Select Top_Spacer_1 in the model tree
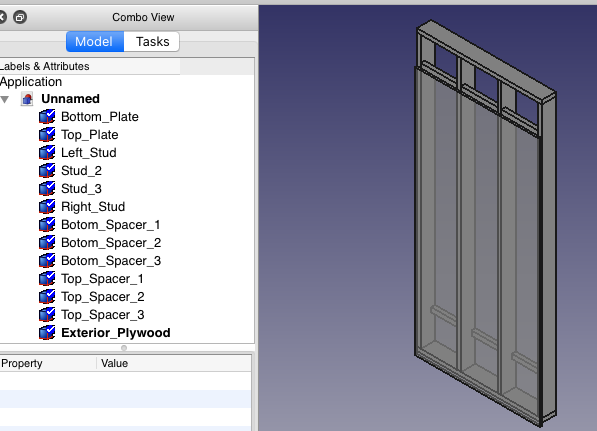 pos(102,279)
